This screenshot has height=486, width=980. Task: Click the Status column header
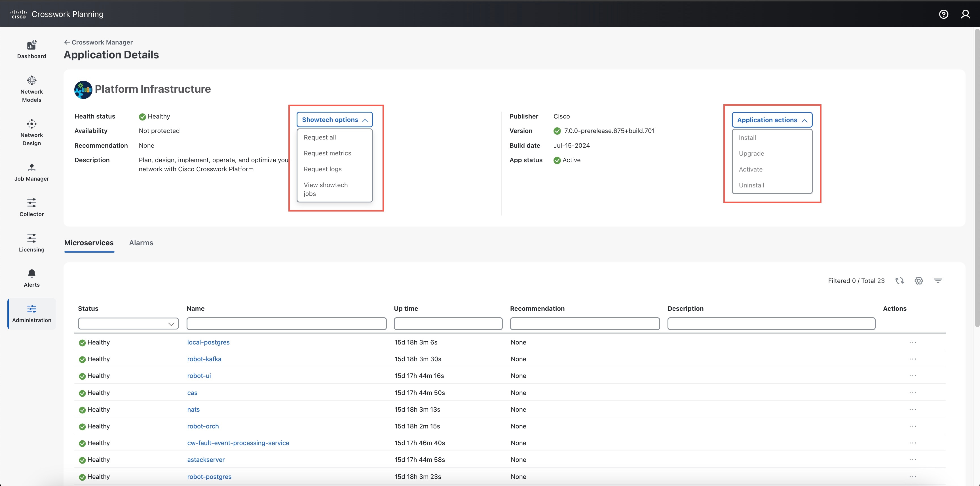point(88,308)
